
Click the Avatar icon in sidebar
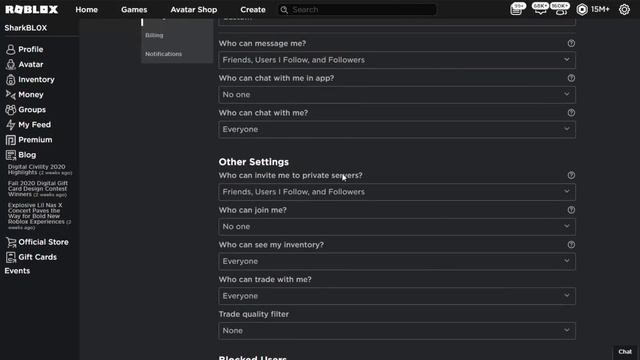11,64
